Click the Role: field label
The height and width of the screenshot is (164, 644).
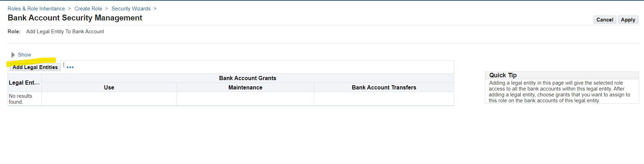[x=14, y=32]
